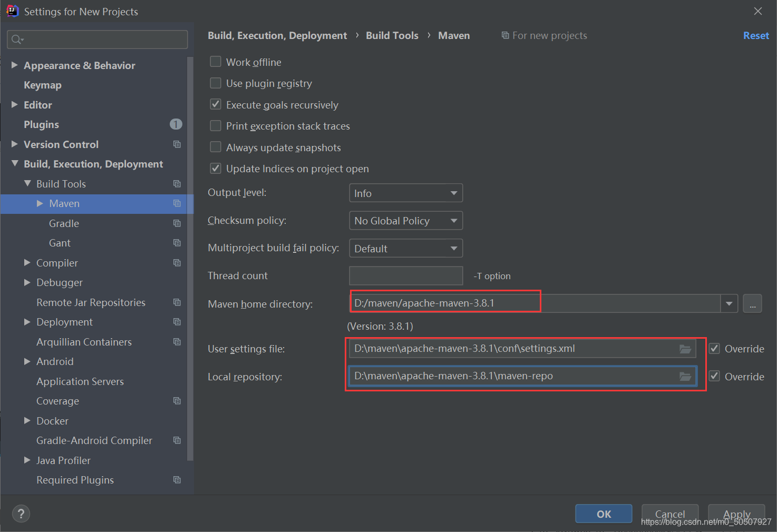
Task: Click the folder browse icon in User settings file
Action: [685, 349]
